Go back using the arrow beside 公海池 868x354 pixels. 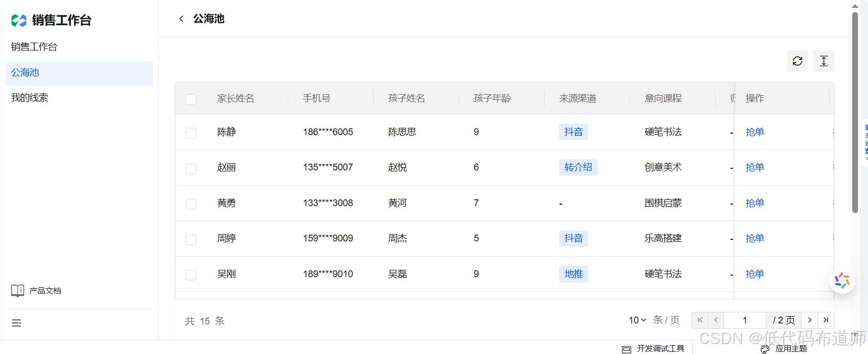(x=181, y=19)
